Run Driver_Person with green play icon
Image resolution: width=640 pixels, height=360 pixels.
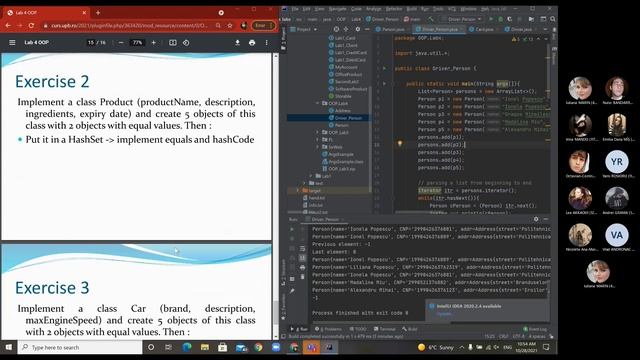491,19
